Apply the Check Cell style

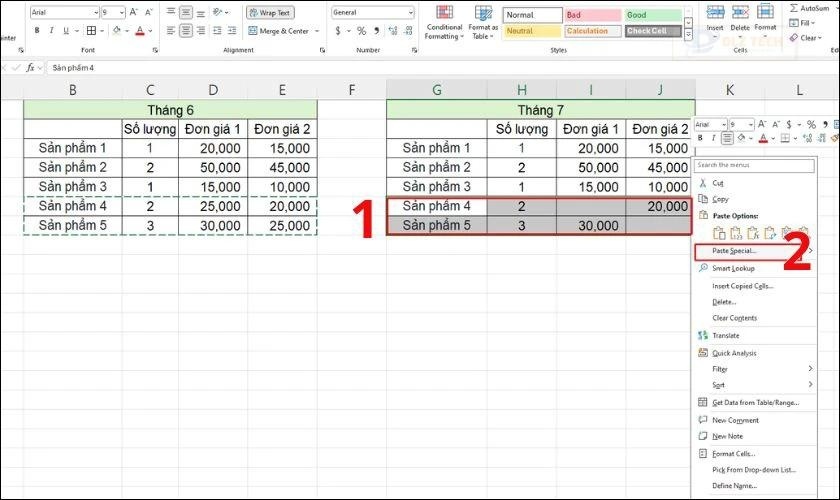[x=652, y=31]
